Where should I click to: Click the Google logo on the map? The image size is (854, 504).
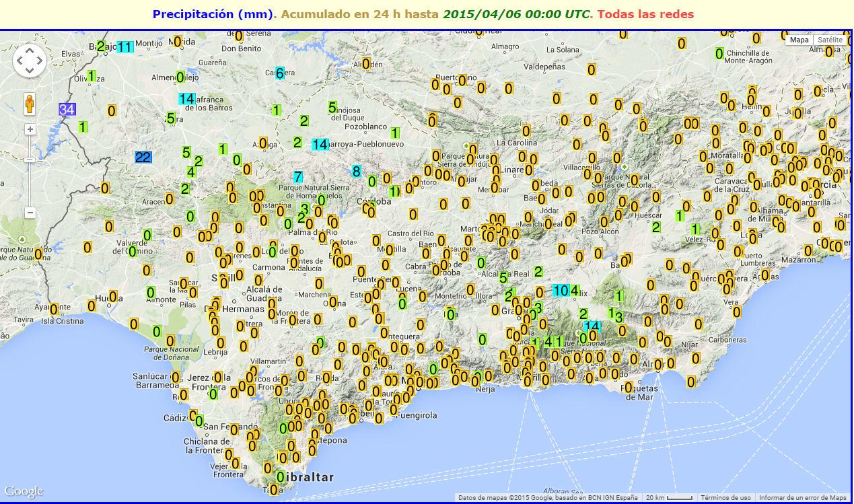[x=24, y=491]
